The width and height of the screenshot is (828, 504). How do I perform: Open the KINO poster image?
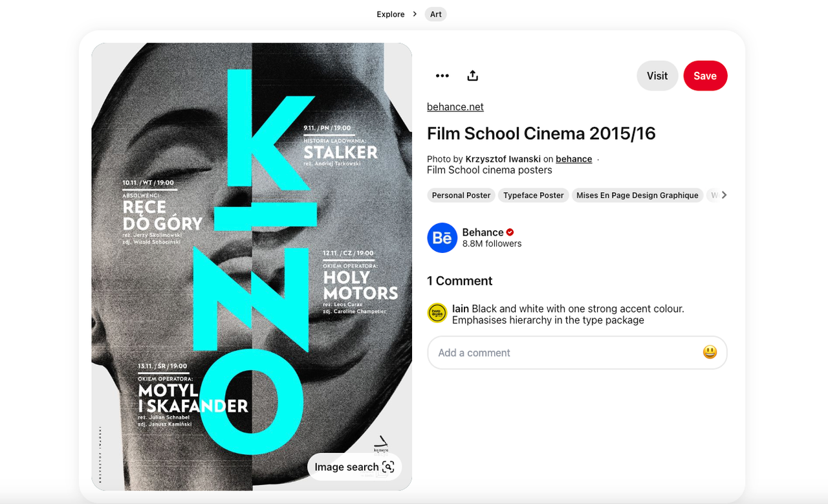[x=252, y=259]
